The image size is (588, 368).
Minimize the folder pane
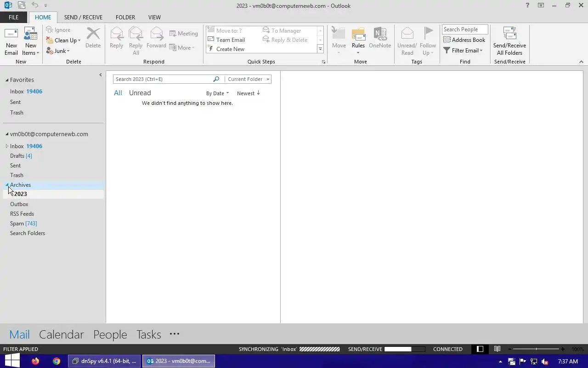101,75
